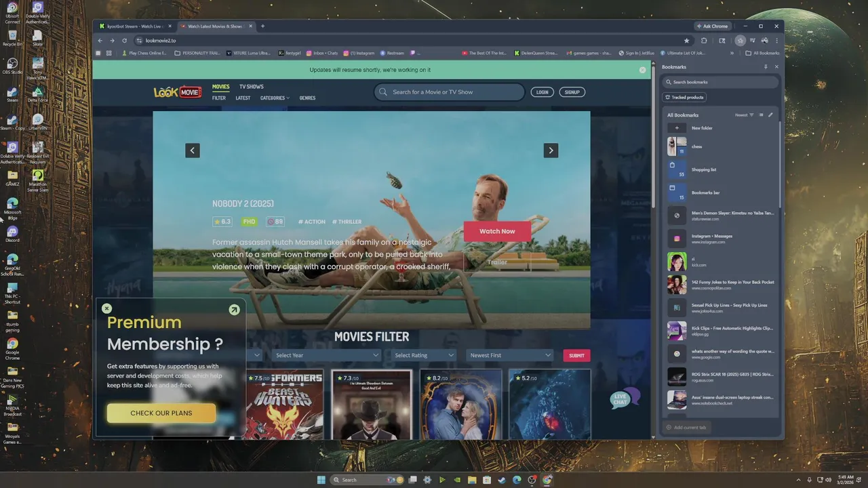Image resolution: width=868 pixels, height=488 pixels.
Task: Click Add current tab button
Action: [686, 428]
